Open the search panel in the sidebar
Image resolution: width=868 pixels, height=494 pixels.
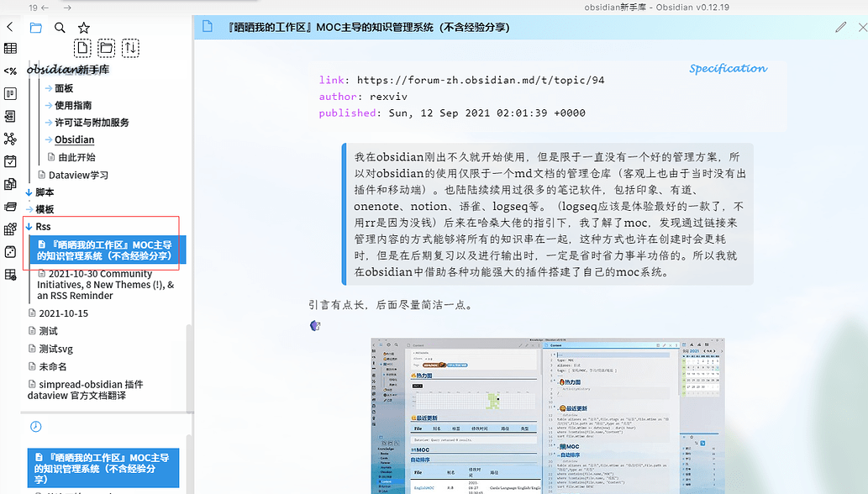point(60,27)
